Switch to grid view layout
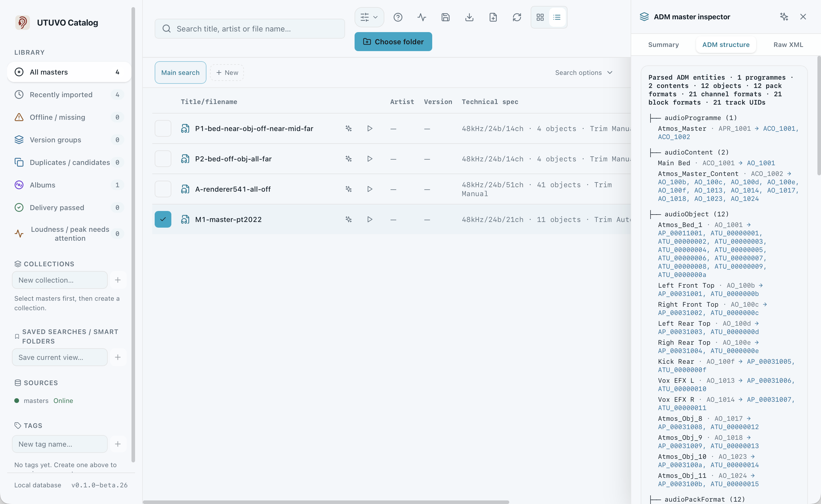 tap(540, 17)
